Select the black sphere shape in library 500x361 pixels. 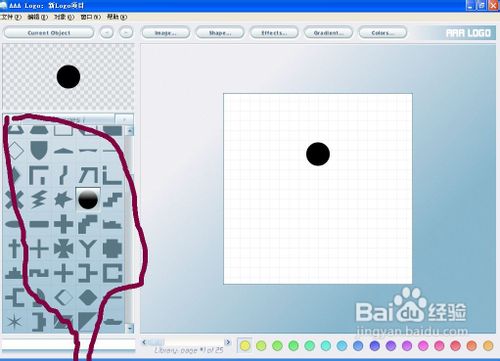88,200
